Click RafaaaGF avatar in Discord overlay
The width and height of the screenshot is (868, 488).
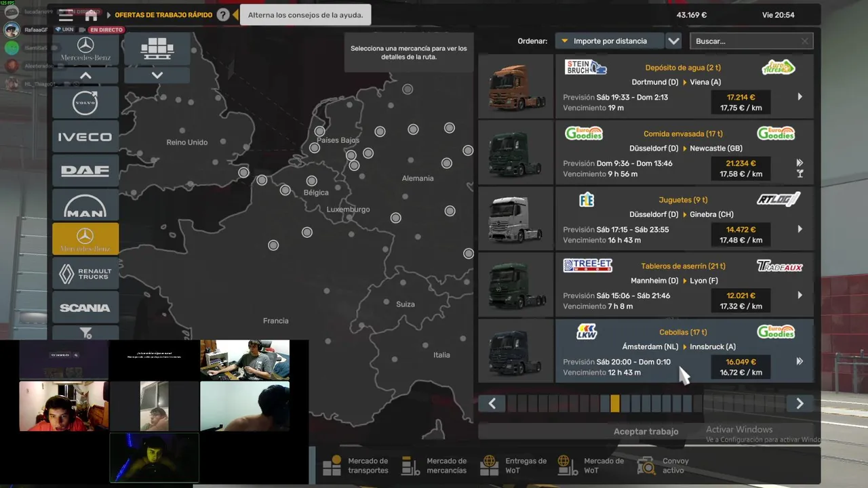click(12, 30)
